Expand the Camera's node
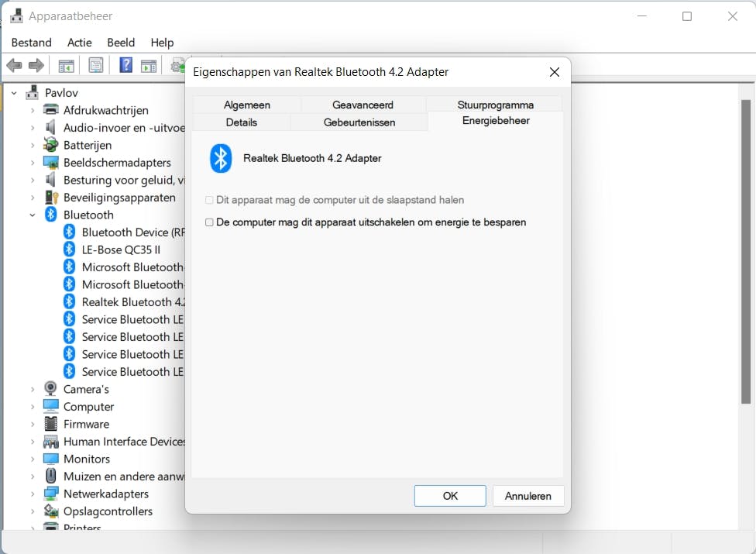 tap(33, 389)
